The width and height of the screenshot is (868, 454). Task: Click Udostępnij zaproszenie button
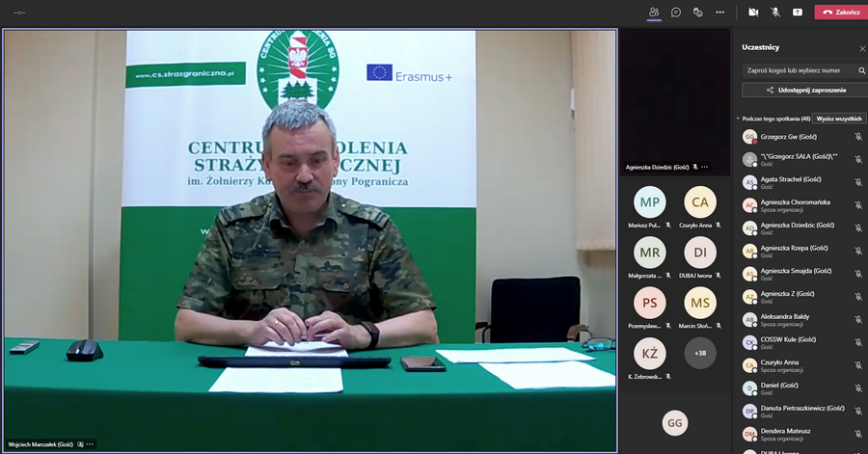pos(803,90)
